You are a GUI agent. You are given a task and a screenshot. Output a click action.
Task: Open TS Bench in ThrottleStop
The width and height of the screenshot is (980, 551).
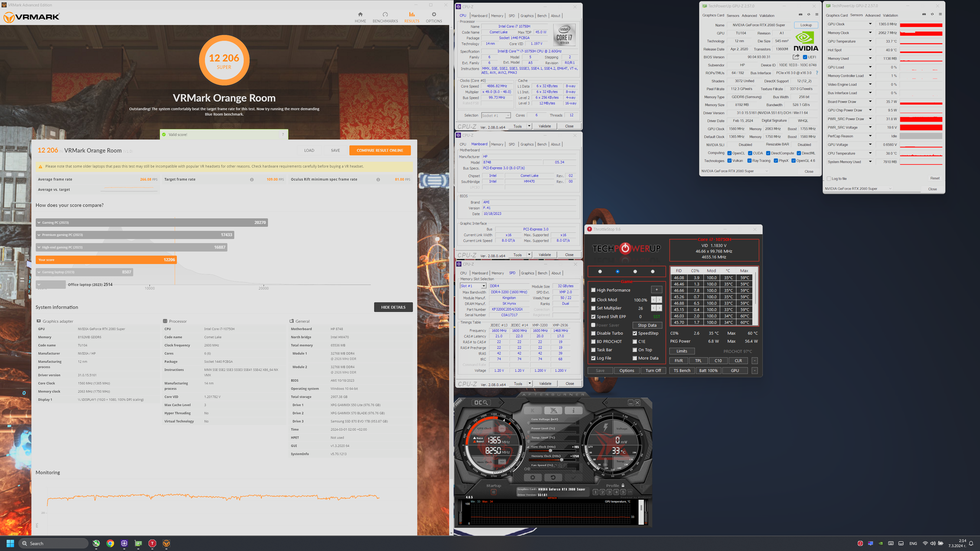click(x=682, y=371)
